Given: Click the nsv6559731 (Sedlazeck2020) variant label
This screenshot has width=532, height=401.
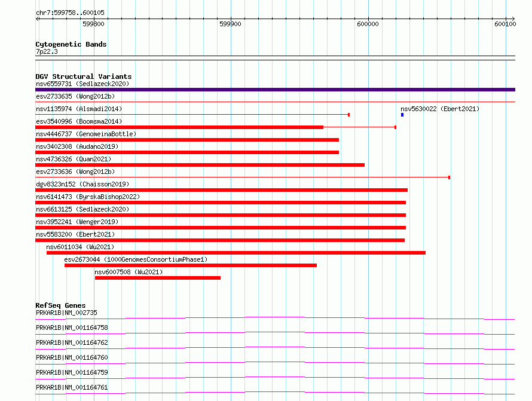Looking at the screenshot, I should 82,84.
